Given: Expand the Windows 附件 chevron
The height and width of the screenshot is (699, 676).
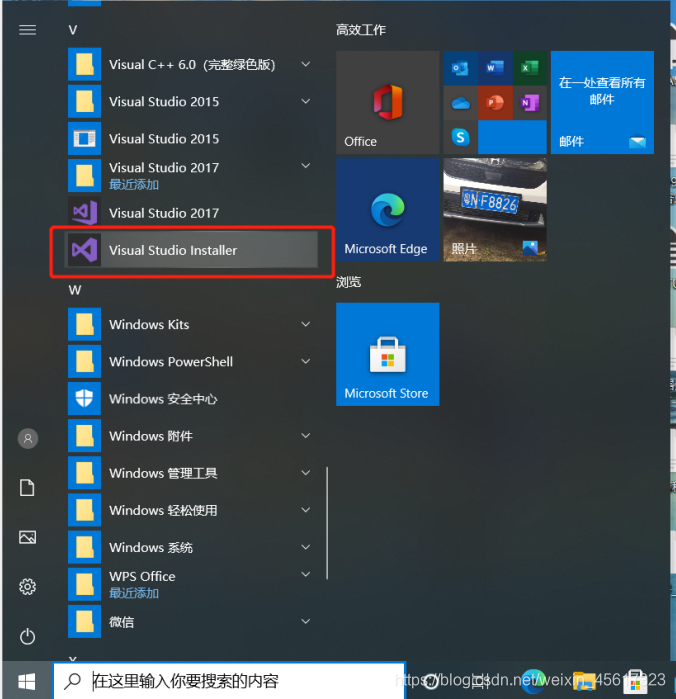Looking at the screenshot, I should (x=305, y=436).
